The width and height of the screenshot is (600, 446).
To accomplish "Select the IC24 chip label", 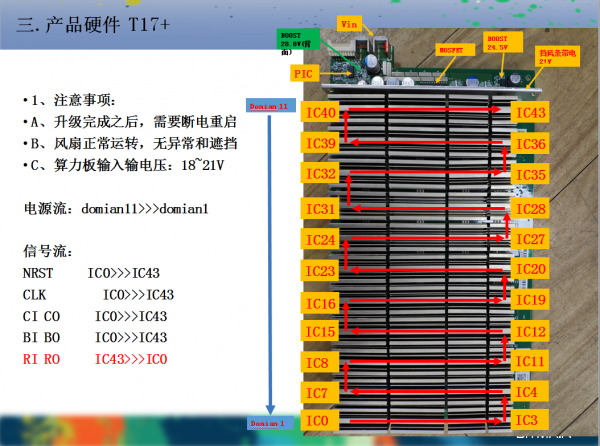I will (x=322, y=240).
